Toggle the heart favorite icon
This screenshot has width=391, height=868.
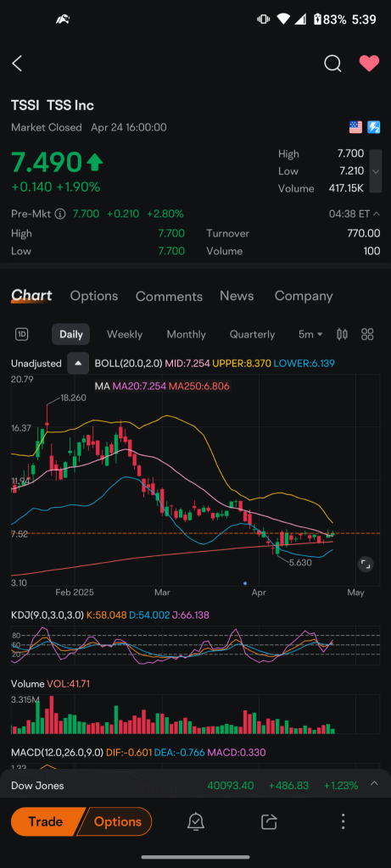[369, 64]
